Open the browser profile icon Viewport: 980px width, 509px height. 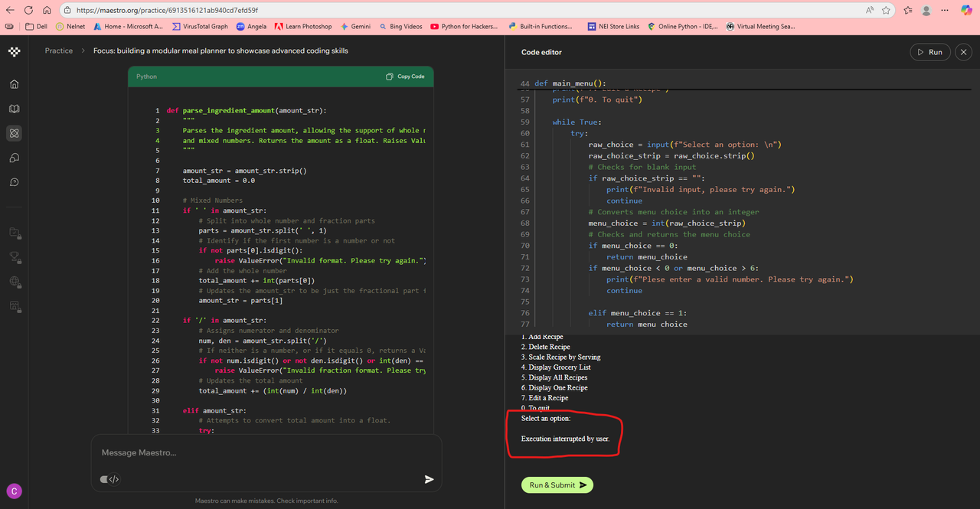(926, 11)
